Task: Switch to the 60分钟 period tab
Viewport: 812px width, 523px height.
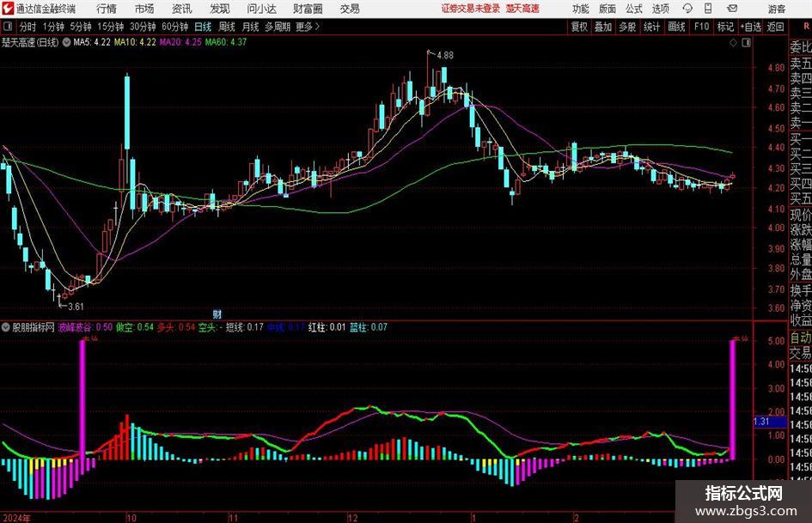Action: (x=175, y=27)
